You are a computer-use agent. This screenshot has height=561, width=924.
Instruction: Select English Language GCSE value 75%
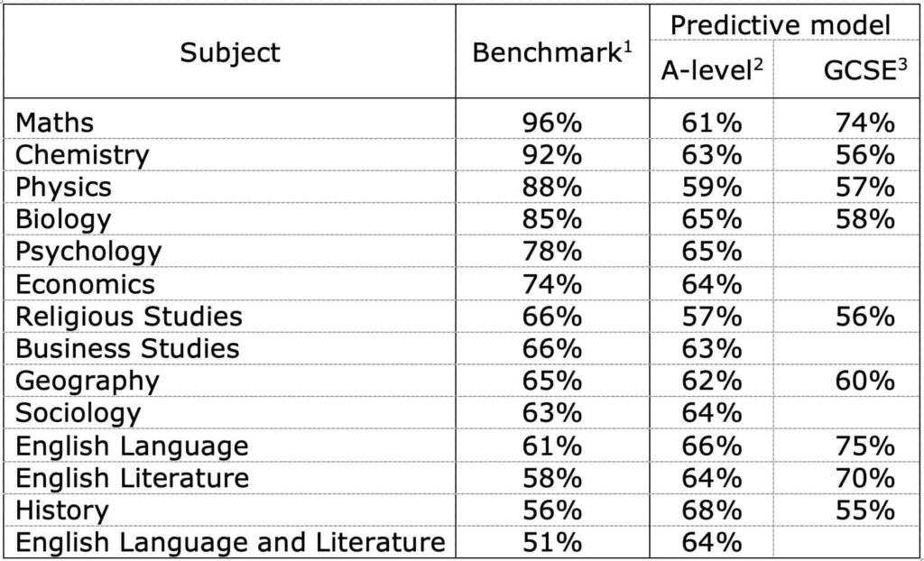point(864,446)
